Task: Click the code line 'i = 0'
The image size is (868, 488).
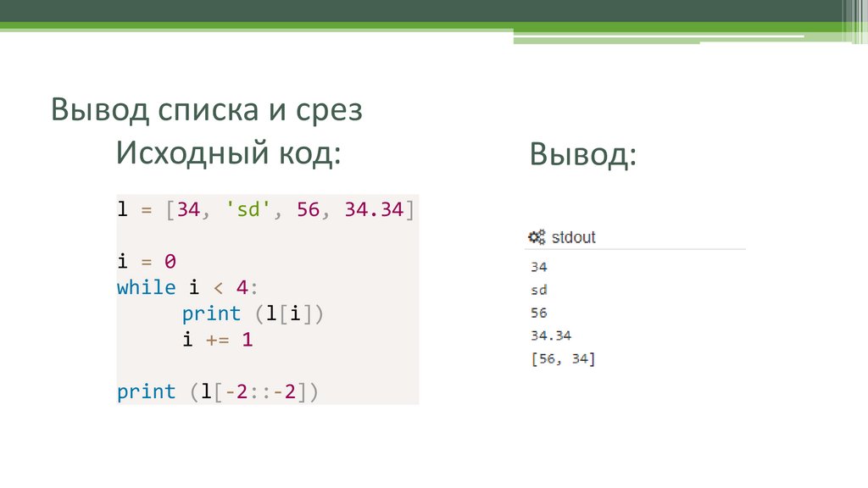Action: (x=147, y=261)
